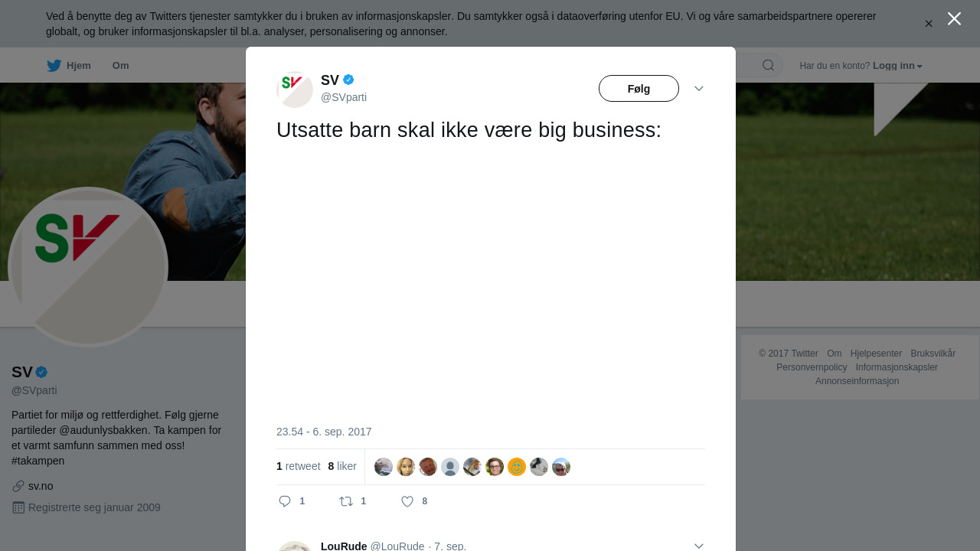The height and width of the screenshot is (551, 980).
Task: Dismiss the cookie notice small X
Action: click(929, 24)
